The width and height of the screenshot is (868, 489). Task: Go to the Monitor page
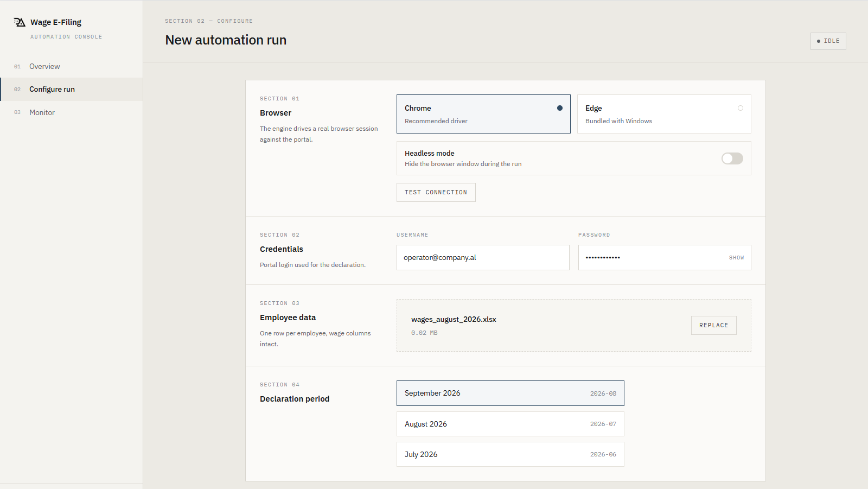point(71,112)
